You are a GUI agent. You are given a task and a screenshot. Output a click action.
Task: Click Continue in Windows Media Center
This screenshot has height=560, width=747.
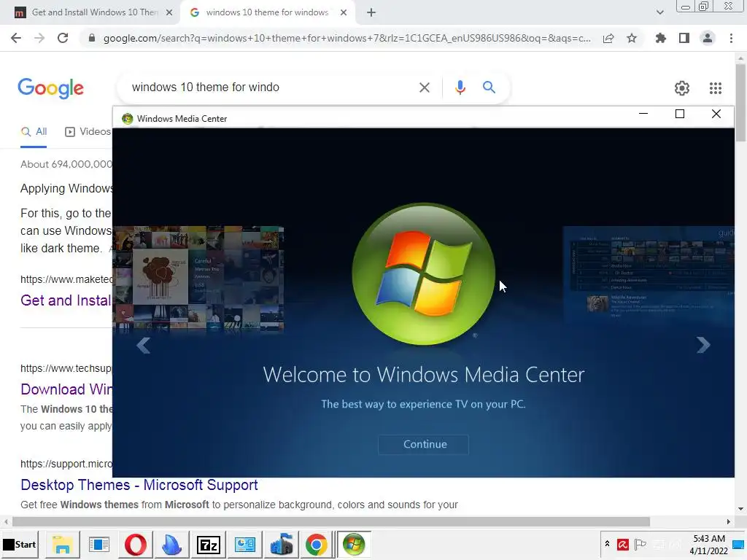click(x=424, y=444)
